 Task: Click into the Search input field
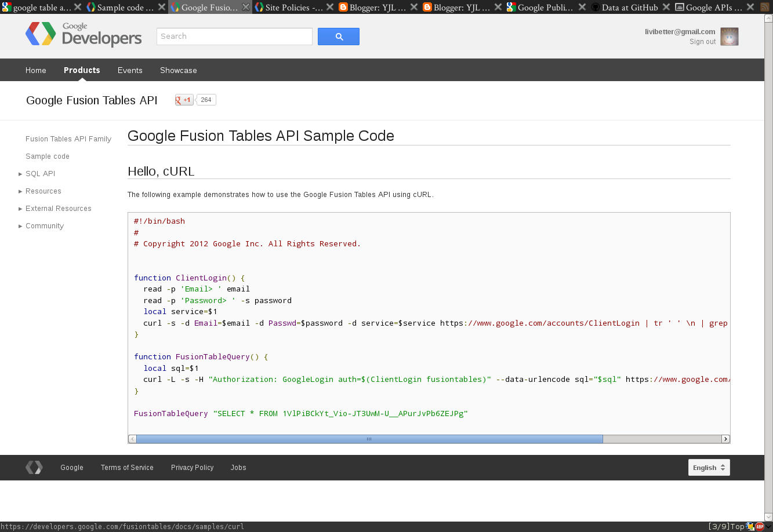pyautogui.click(x=234, y=37)
